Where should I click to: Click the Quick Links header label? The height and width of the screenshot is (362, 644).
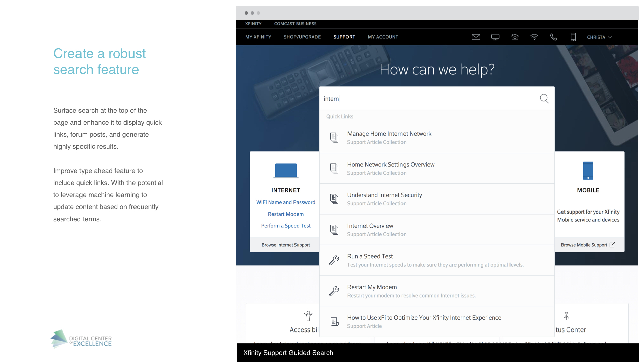339,117
